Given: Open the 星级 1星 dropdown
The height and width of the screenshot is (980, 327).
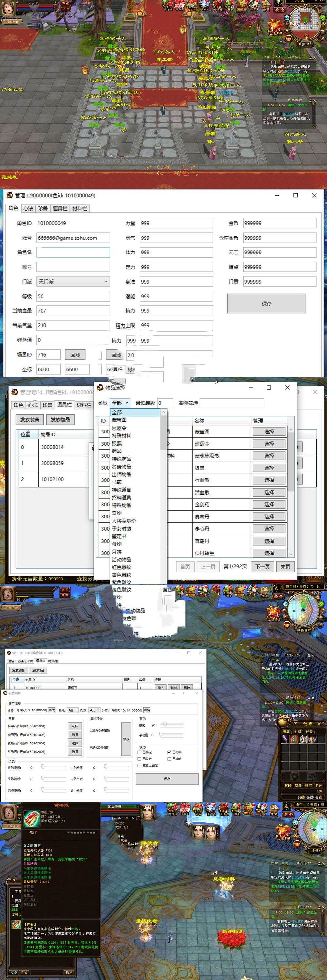Looking at the screenshot, I should (73, 710).
